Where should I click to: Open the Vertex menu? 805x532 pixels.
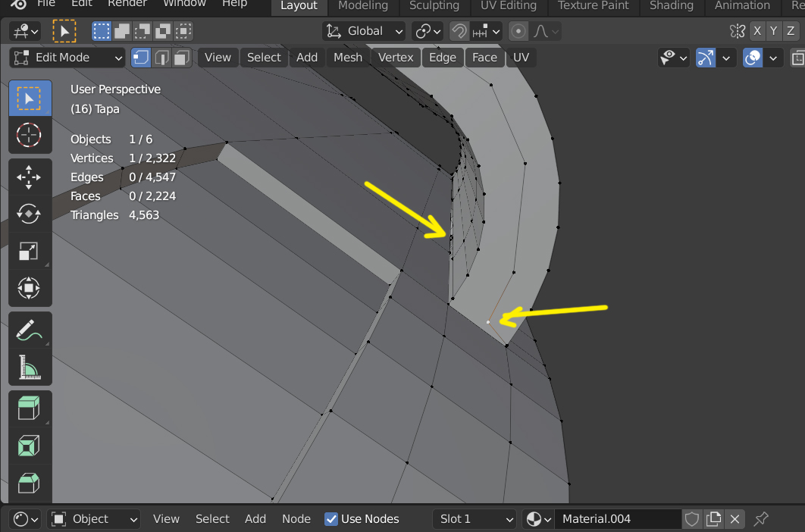(396, 58)
